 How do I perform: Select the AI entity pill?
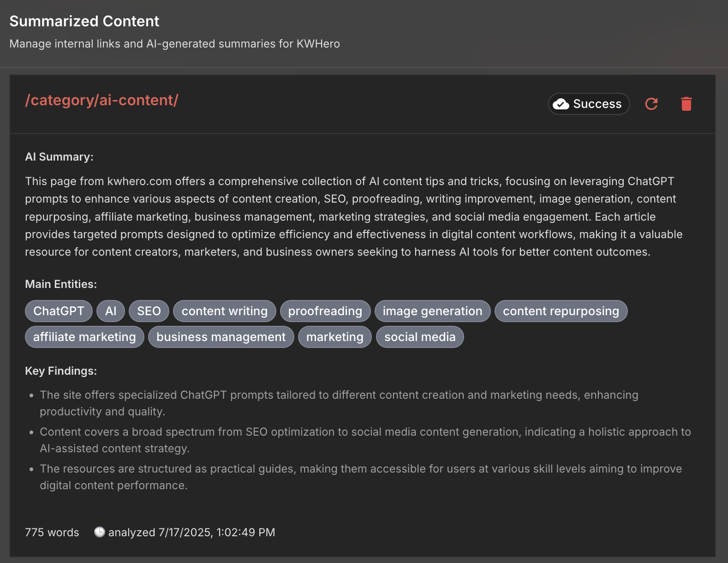(x=110, y=311)
